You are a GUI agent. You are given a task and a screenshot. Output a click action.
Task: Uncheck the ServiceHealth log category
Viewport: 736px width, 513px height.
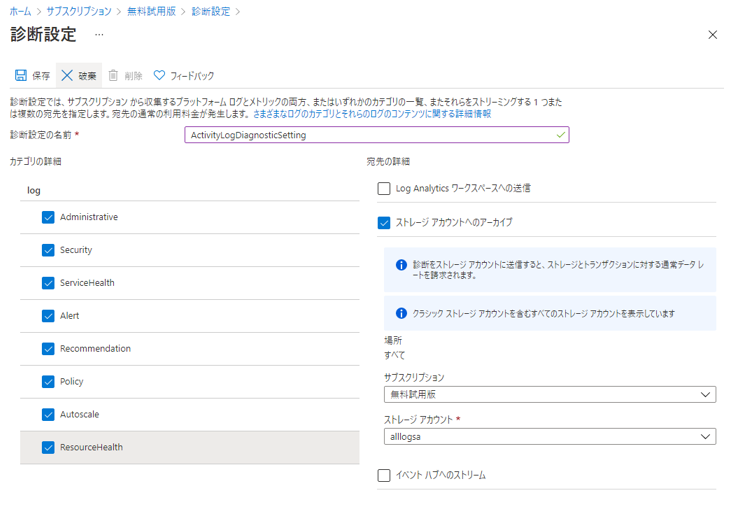tap(48, 283)
